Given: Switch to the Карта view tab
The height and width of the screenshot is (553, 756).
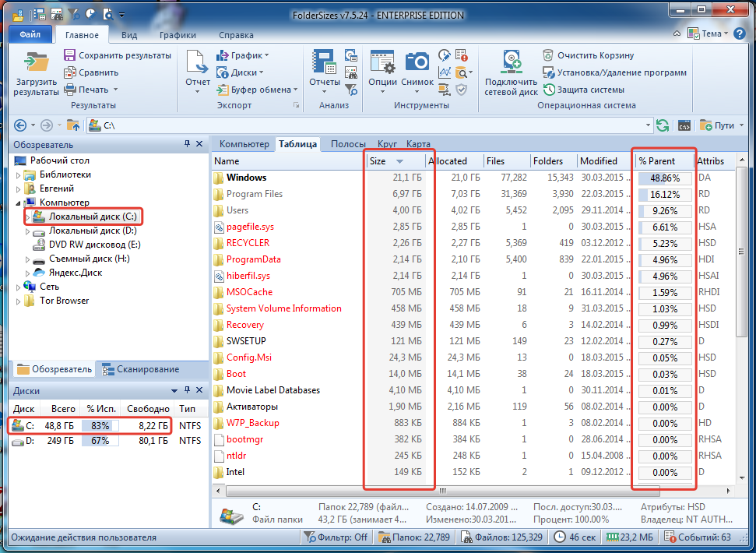Looking at the screenshot, I should tap(418, 143).
